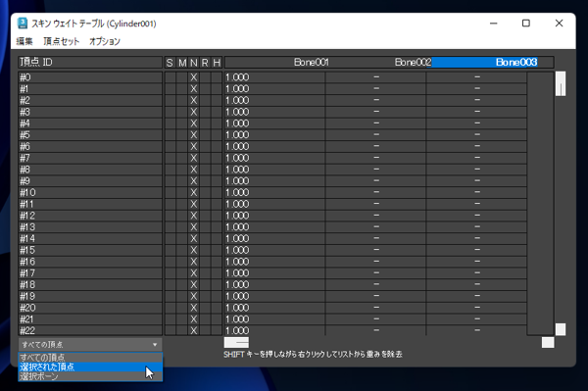The width and height of the screenshot is (588, 391).
Task: Open the vertex filter dropdown arrow
Action: [x=155, y=345]
